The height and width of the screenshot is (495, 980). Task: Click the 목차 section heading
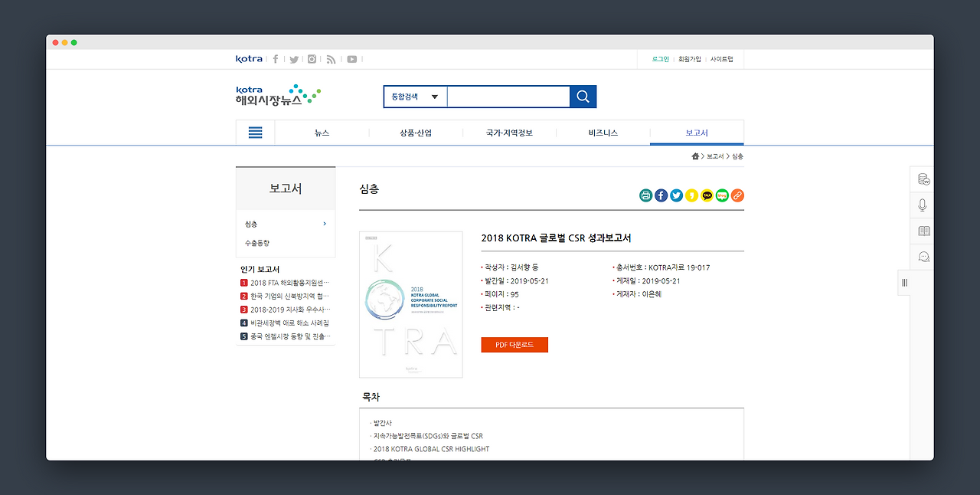pyautogui.click(x=371, y=397)
